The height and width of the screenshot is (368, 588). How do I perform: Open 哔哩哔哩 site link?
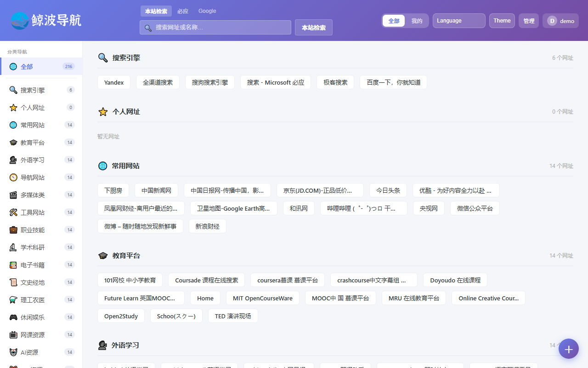[x=364, y=208]
